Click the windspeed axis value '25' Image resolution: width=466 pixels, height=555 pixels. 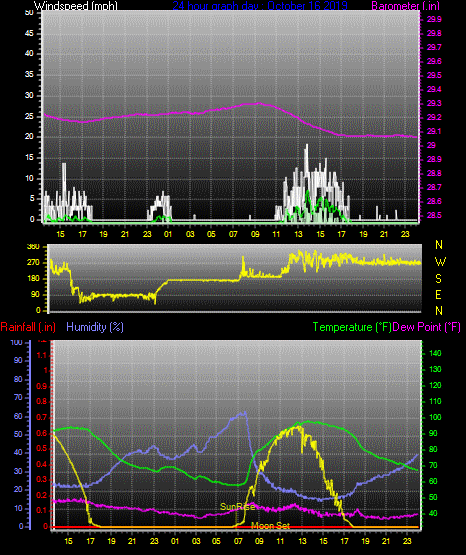[x=29, y=116]
